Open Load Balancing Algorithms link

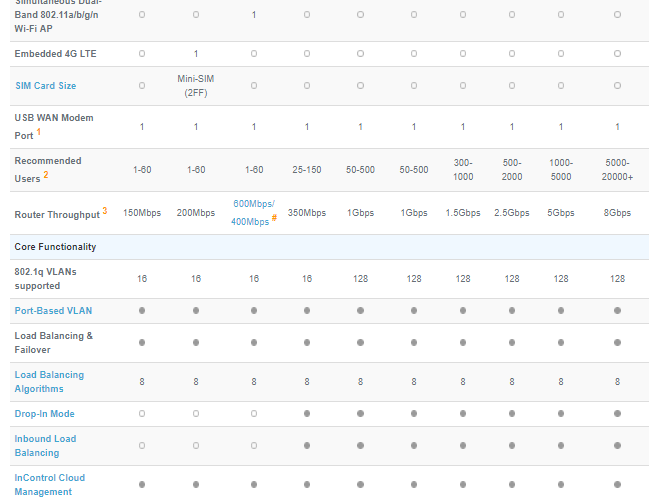(49, 381)
